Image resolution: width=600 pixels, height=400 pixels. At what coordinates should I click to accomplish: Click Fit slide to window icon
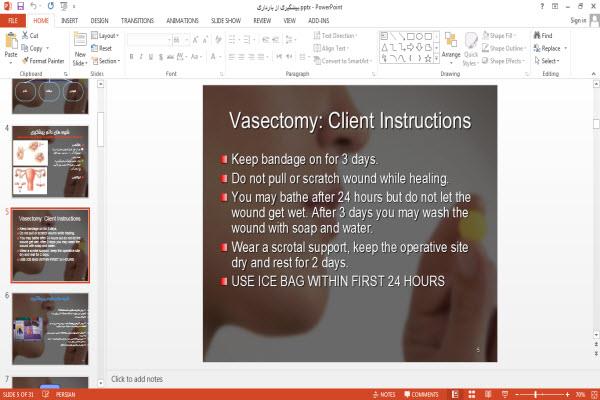coord(595,394)
